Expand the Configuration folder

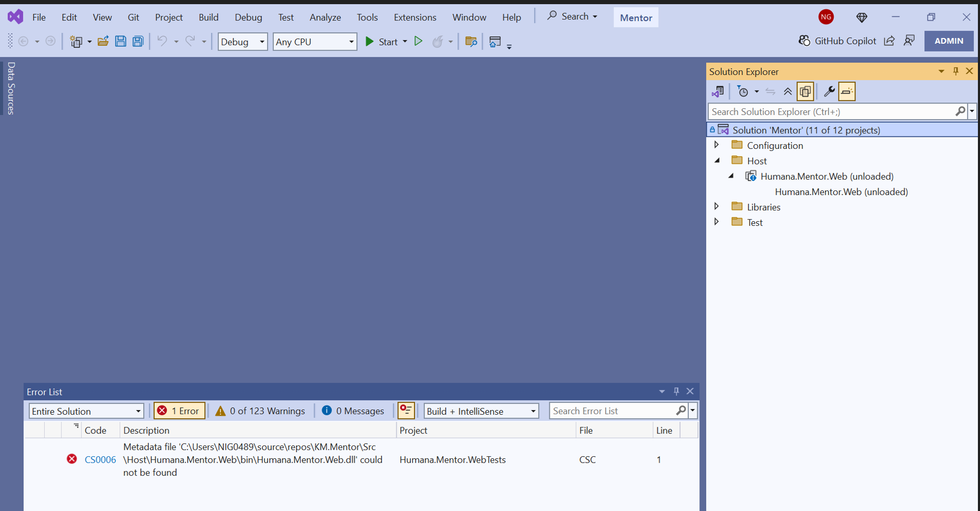pyautogui.click(x=717, y=145)
